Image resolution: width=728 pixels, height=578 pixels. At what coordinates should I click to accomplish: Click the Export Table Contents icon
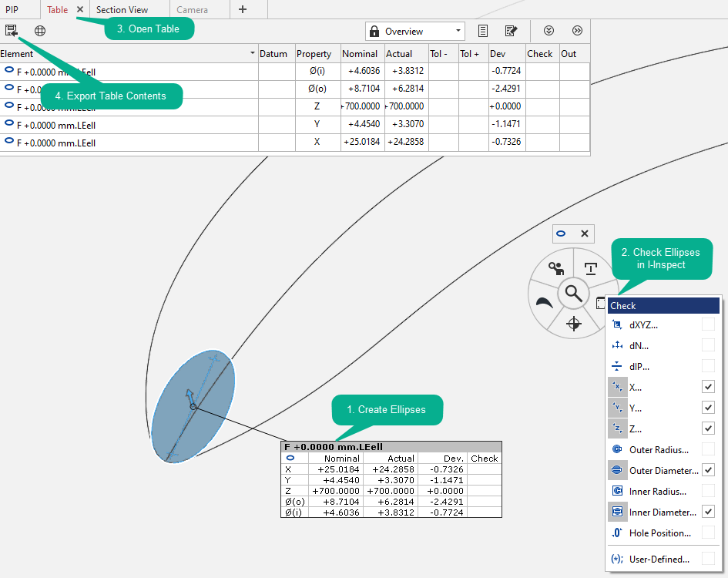point(11,31)
